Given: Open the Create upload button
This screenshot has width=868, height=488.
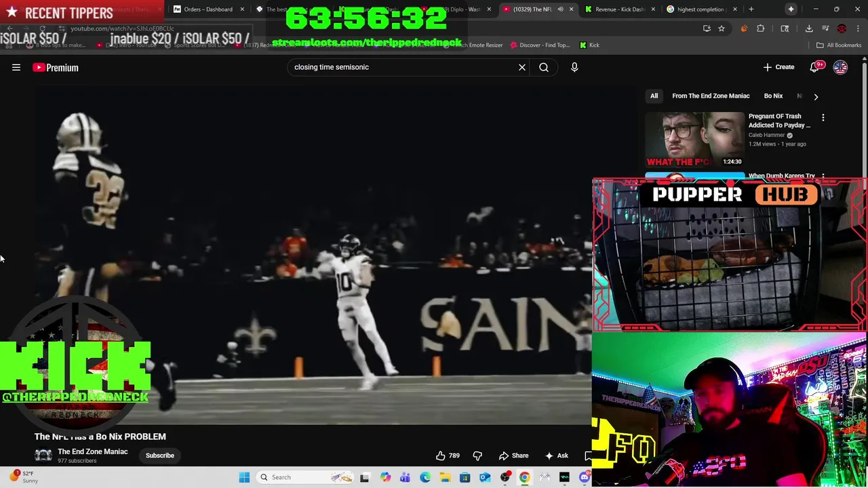Looking at the screenshot, I should [778, 67].
